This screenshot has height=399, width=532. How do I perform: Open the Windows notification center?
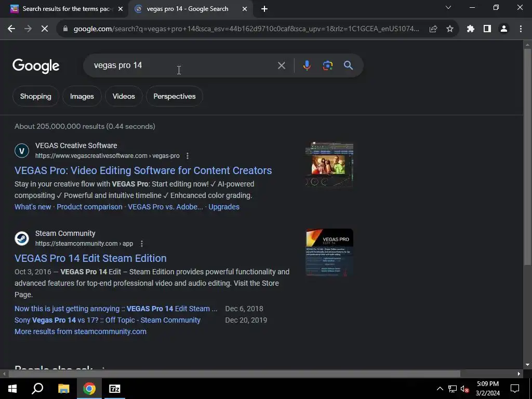pos(515,389)
